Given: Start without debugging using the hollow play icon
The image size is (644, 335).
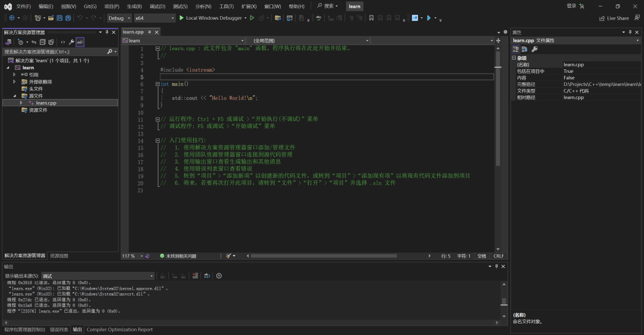Looking at the screenshot, I should 252,18.
